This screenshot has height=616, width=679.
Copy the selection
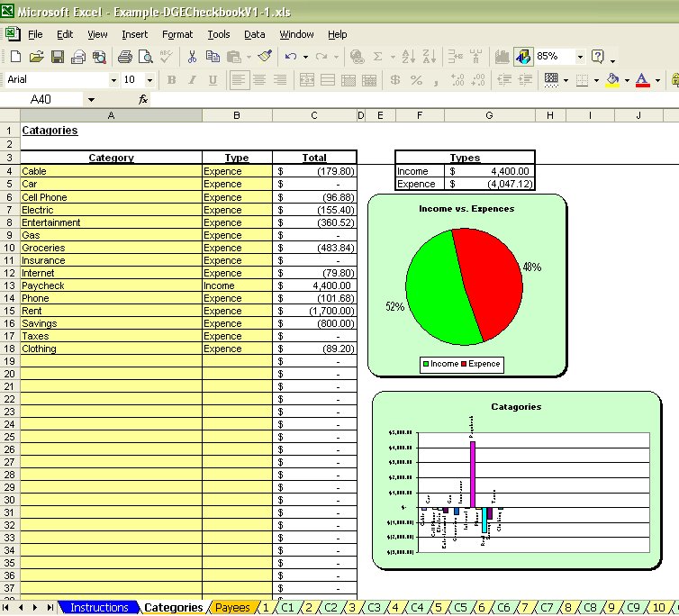click(x=213, y=57)
